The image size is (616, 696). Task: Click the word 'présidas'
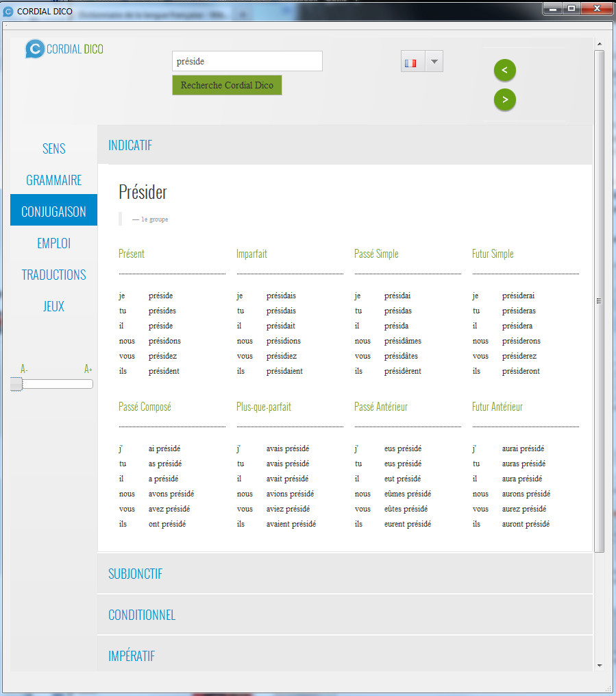[398, 311]
